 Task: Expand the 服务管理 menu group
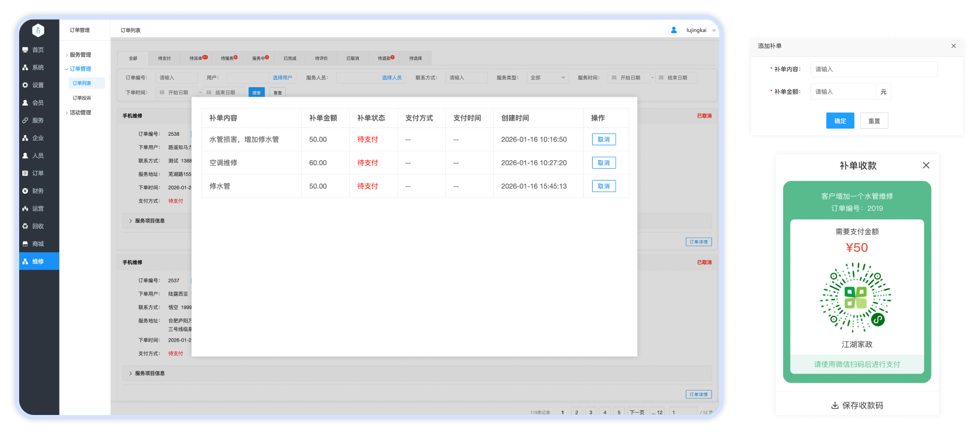(x=80, y=55)
